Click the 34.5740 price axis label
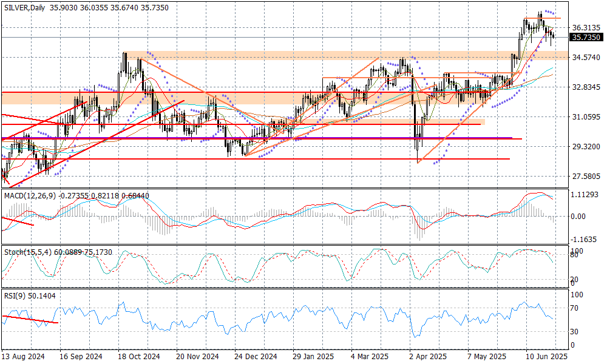607x364 pixels. point(586,58)
